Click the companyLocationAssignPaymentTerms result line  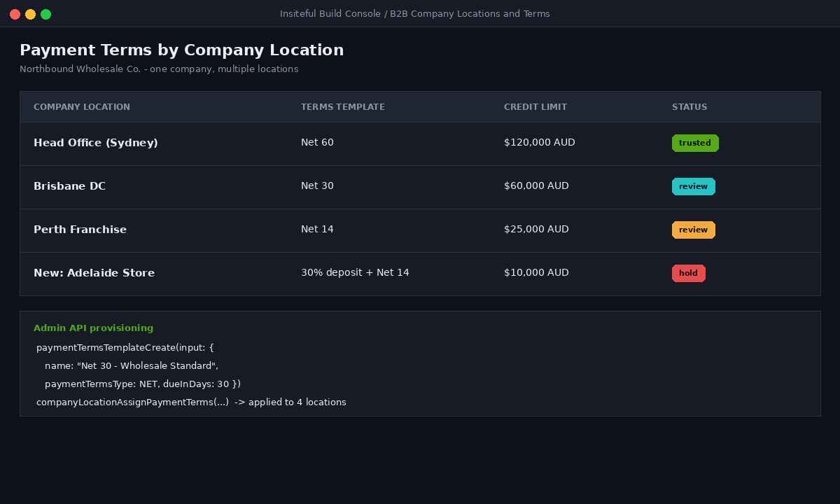point(191,402)
